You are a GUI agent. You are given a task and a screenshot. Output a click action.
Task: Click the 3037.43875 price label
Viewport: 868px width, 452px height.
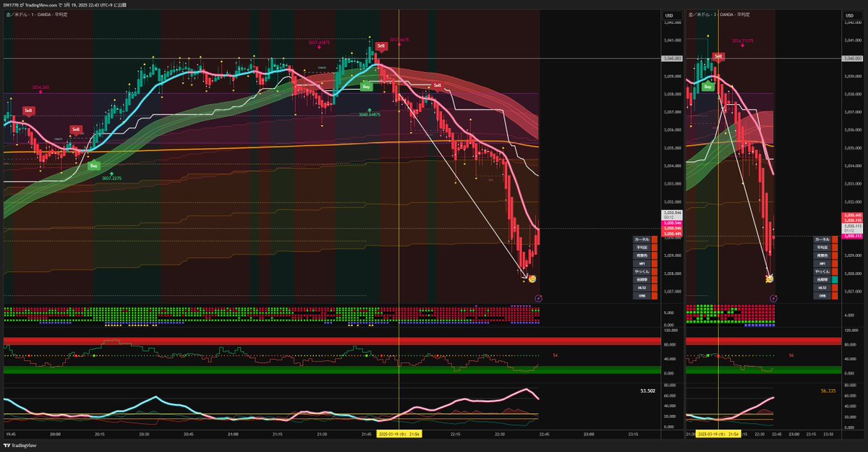[x=319, y=42]
